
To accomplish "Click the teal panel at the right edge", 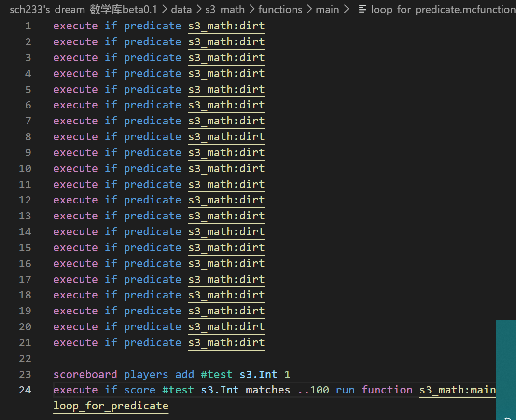I will coord(506,366).
